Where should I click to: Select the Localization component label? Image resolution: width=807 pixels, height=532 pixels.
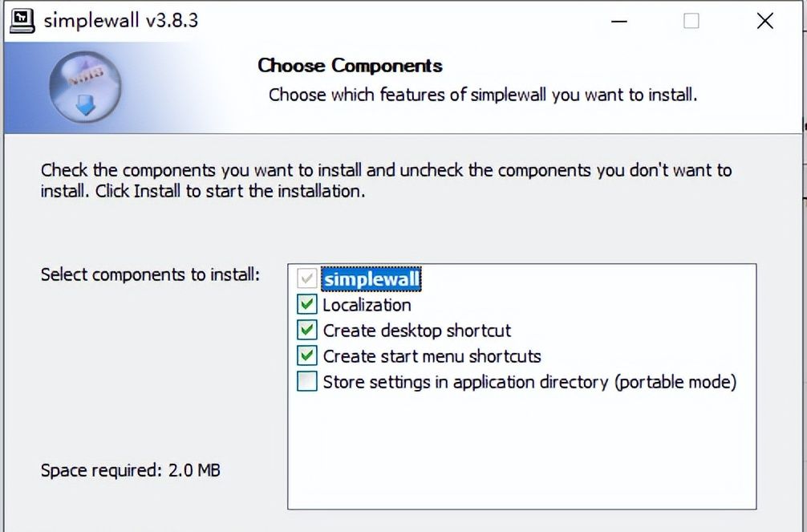pyautogui.click(x=367, y=305)
